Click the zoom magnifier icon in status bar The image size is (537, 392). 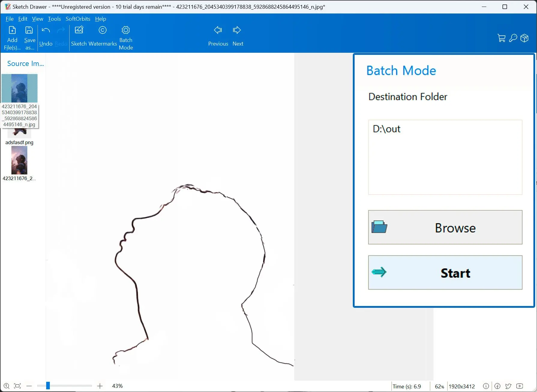7,386
